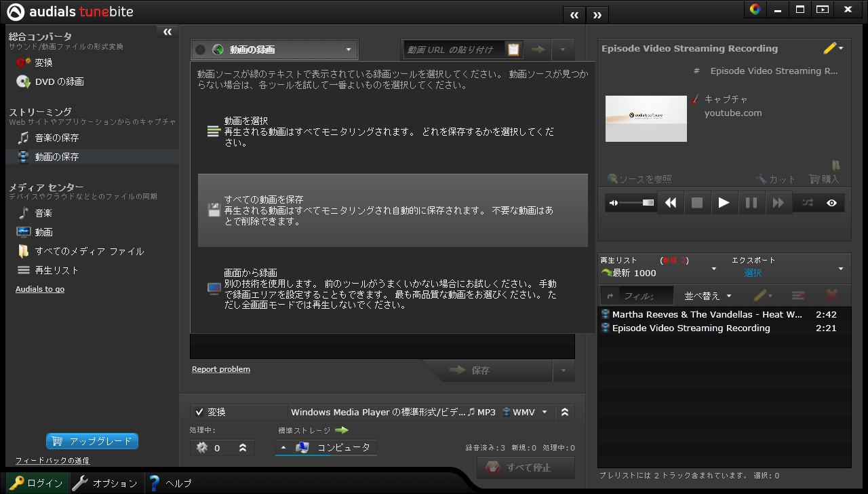Click the rewind playback button

point(671,203)
